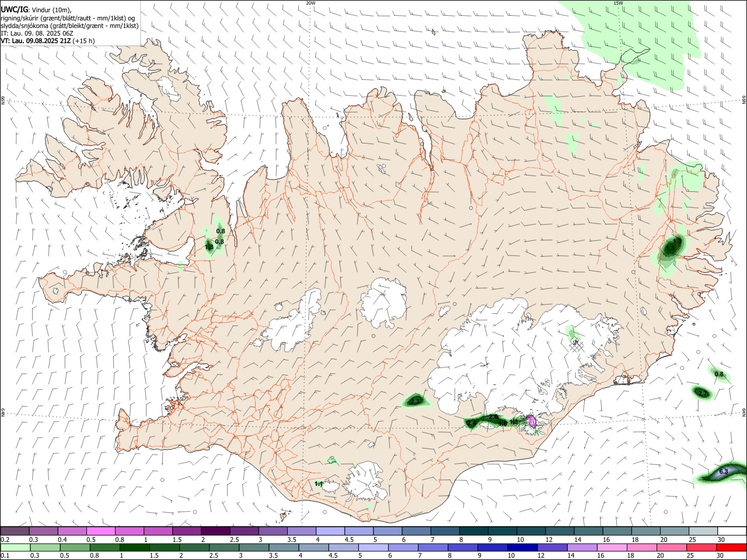Click the 'VT: Lau. 09.08.2025 21Z (+15 h)' line

[x=48, y=41]
